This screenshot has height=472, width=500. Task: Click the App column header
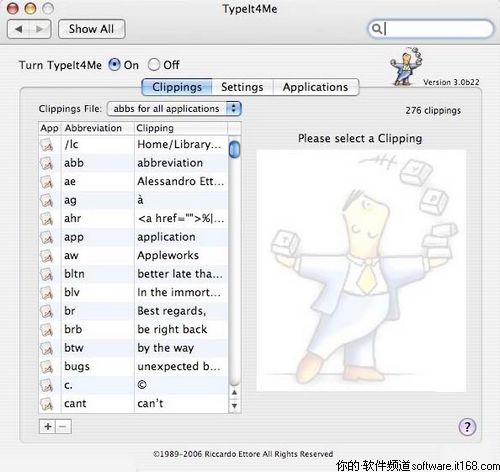[50, 128]
